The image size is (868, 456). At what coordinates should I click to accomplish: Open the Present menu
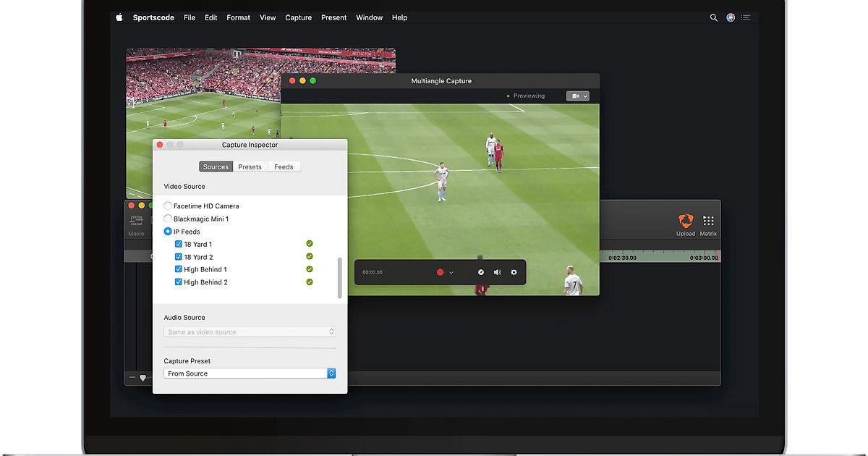(x=334, y=17)
